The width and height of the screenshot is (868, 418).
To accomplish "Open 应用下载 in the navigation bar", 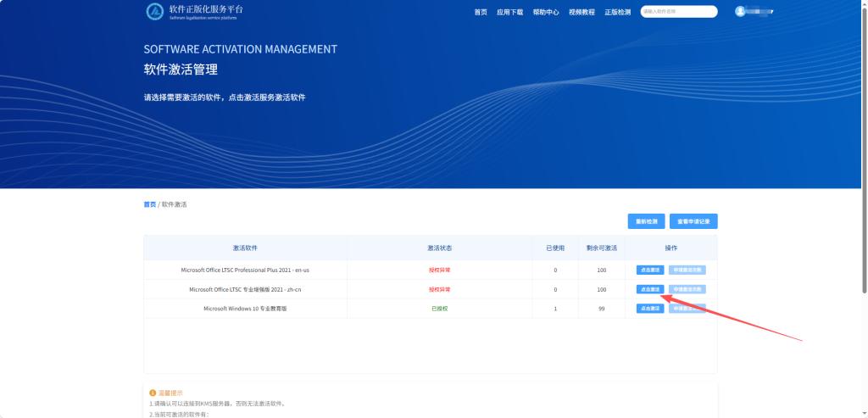I will (509, 12).
